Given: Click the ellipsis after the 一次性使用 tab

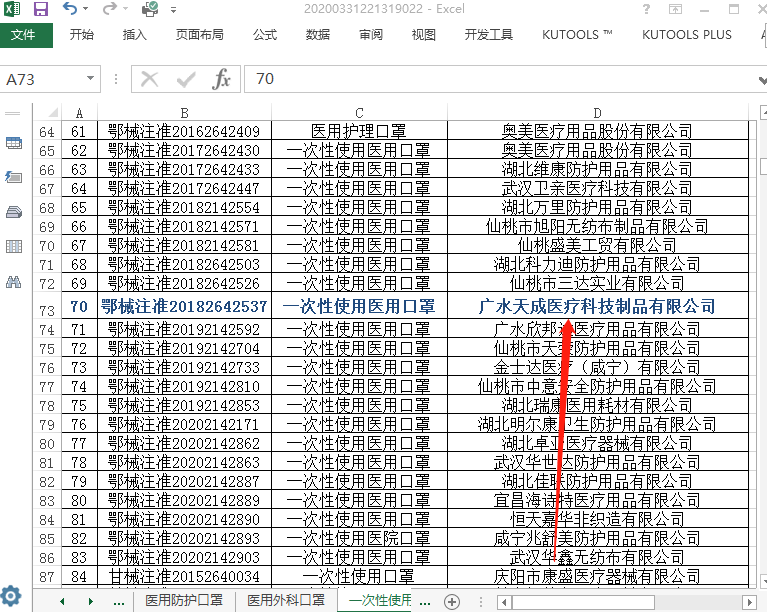Looking at the screenshot, I should click(425, 602).
